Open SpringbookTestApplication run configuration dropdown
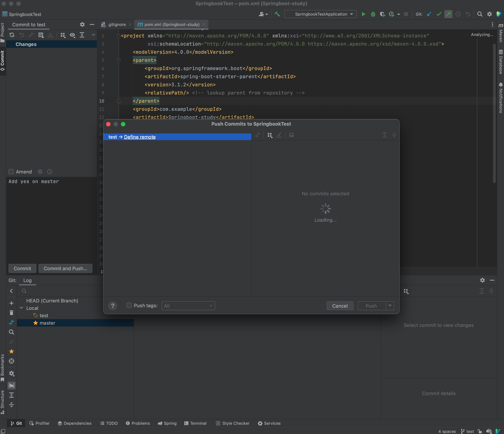 [x=321, y=14]
